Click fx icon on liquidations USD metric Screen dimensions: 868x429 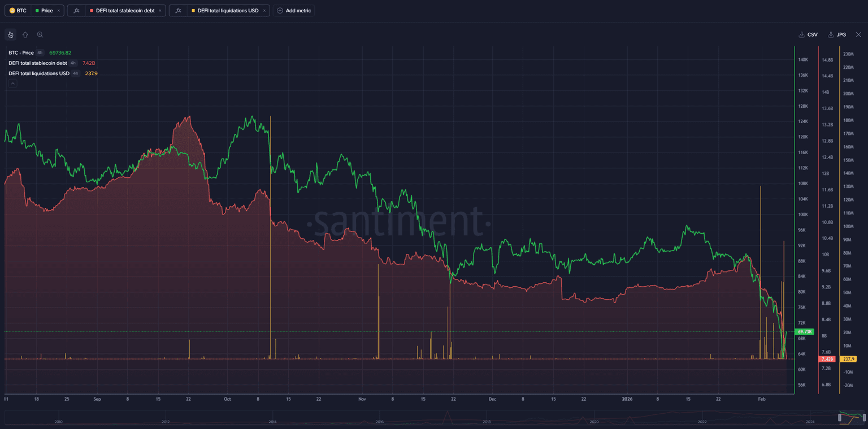tap(178, 11)
